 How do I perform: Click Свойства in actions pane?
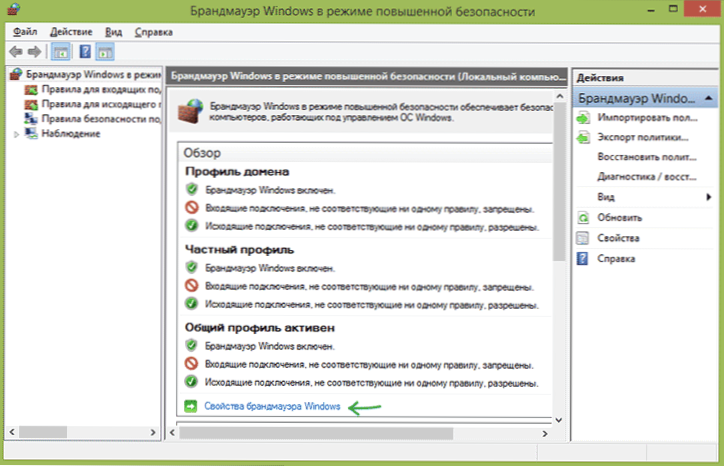click(x=618, y=238)
